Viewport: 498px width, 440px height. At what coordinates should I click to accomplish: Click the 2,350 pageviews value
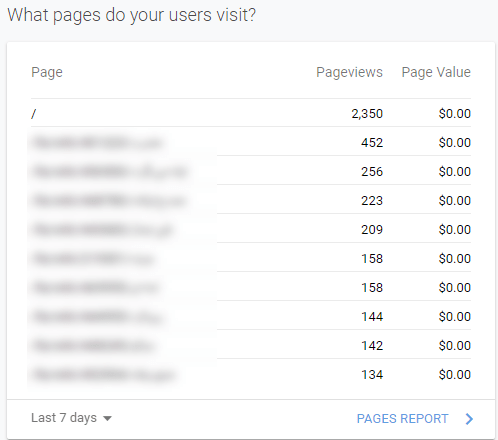coord(367,114)
